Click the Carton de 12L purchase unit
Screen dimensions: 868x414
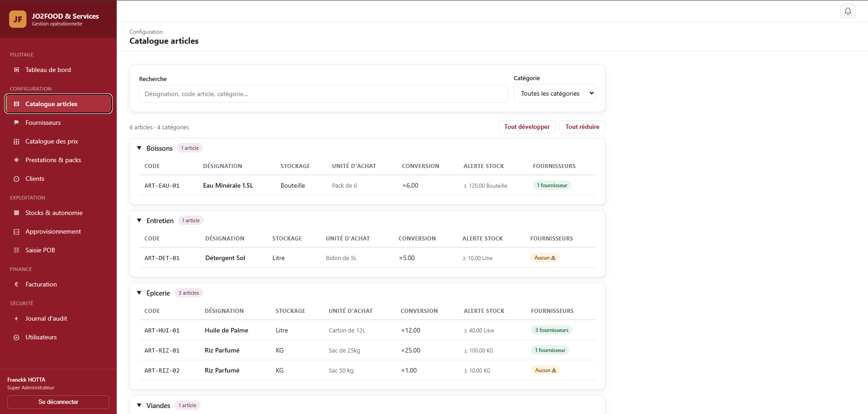pos(347,331)
